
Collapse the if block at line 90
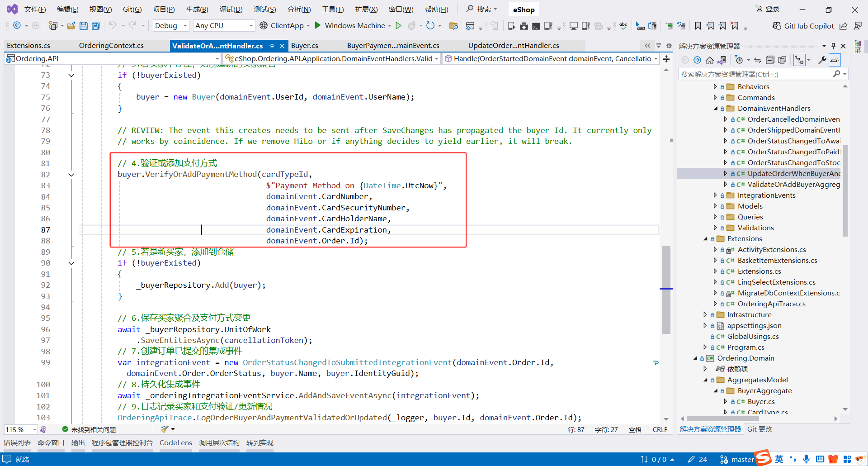pos(71,263)
